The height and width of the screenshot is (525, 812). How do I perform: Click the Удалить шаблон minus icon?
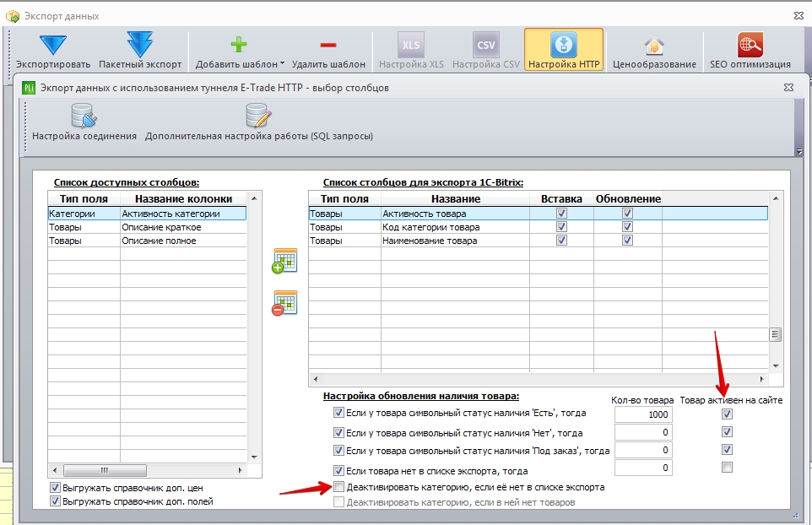[x=328, y=45]
